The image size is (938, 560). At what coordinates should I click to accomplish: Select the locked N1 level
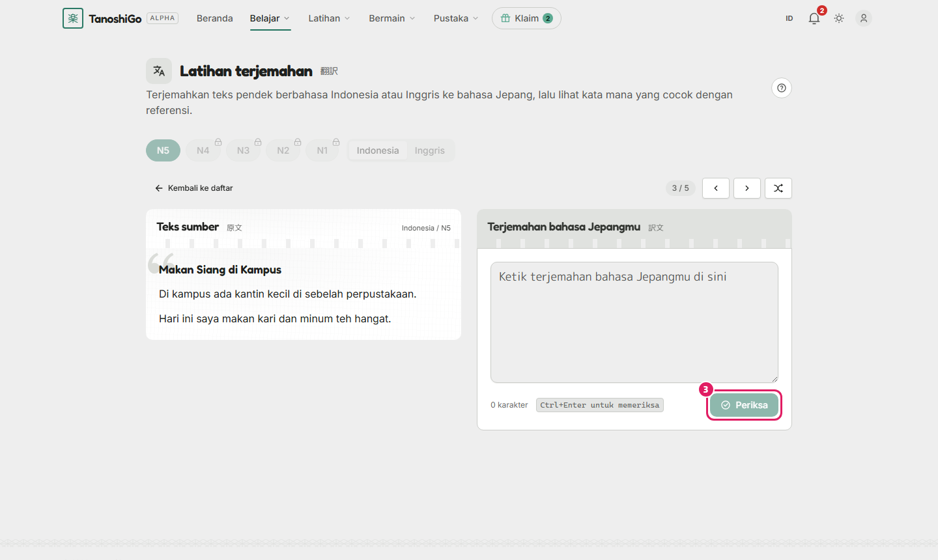[x=322, y=150]
